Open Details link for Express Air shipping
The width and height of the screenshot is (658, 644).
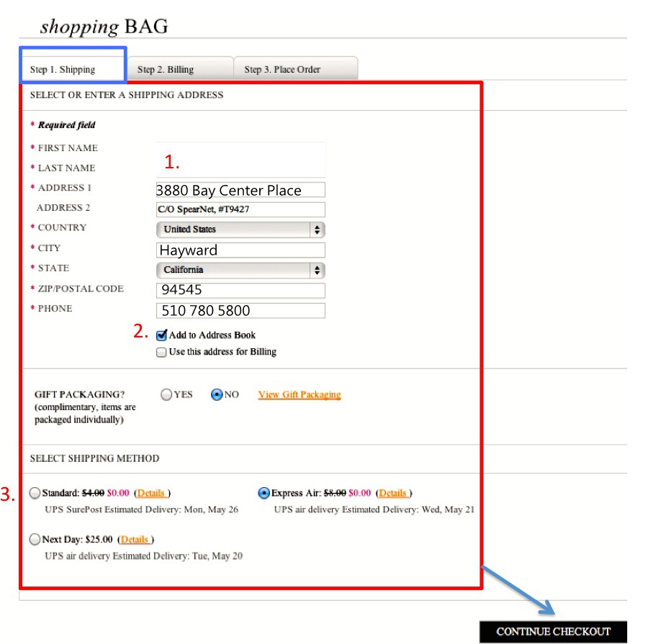394,493
